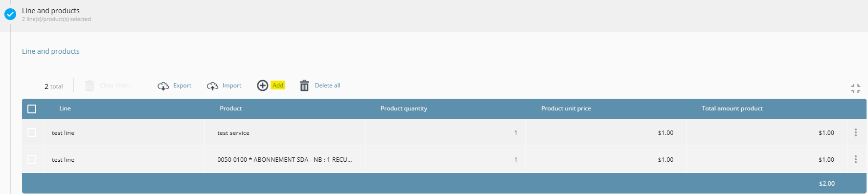
Task: Click the Delete all trash icon
Action: (x=304, y=86)
